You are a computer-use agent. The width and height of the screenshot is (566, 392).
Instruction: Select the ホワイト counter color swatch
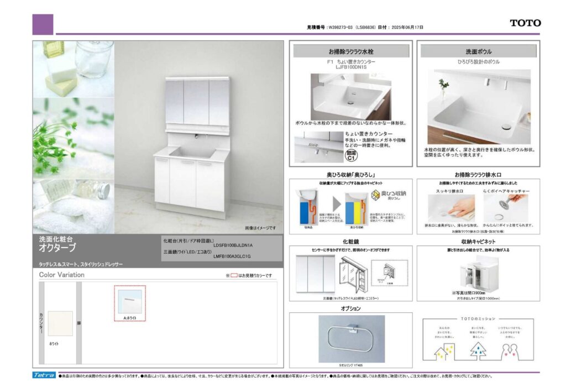pos(60,324)
